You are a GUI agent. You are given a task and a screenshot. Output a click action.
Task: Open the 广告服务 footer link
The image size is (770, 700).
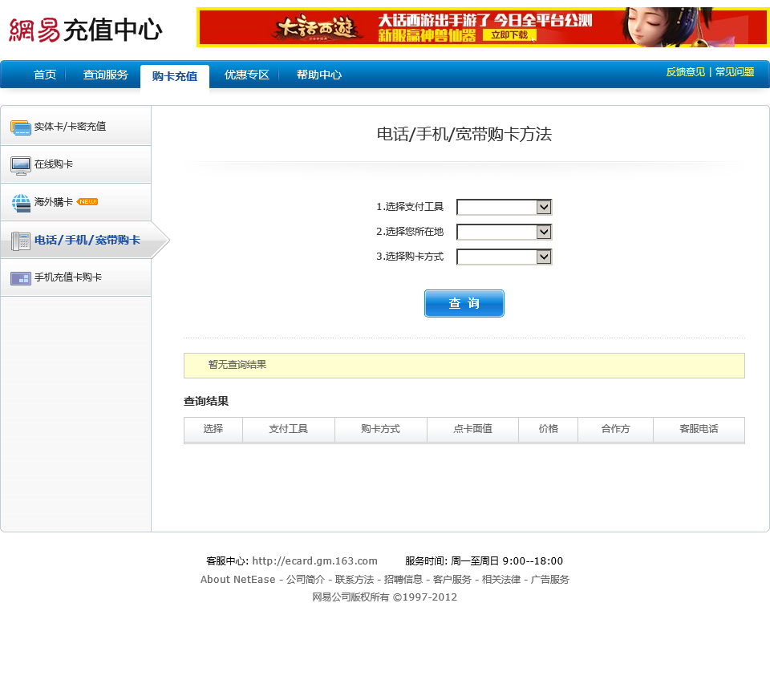pyautogui.click(x=550, y=580)
